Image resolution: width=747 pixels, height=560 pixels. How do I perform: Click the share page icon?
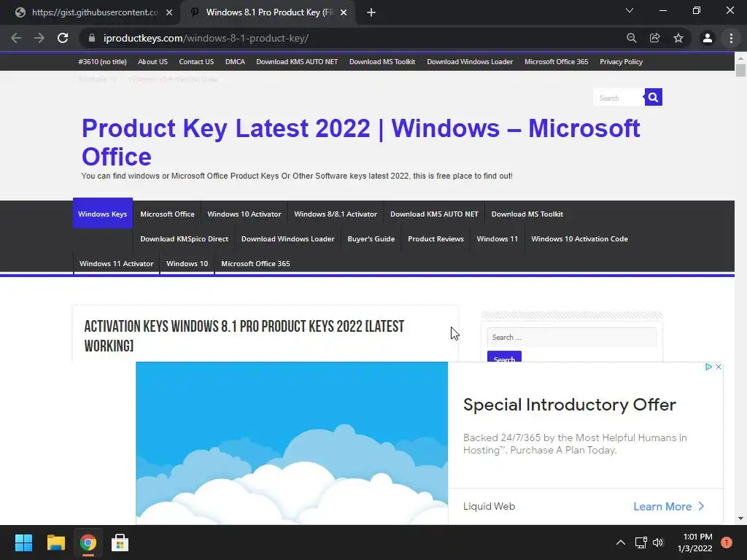point(654,38)
